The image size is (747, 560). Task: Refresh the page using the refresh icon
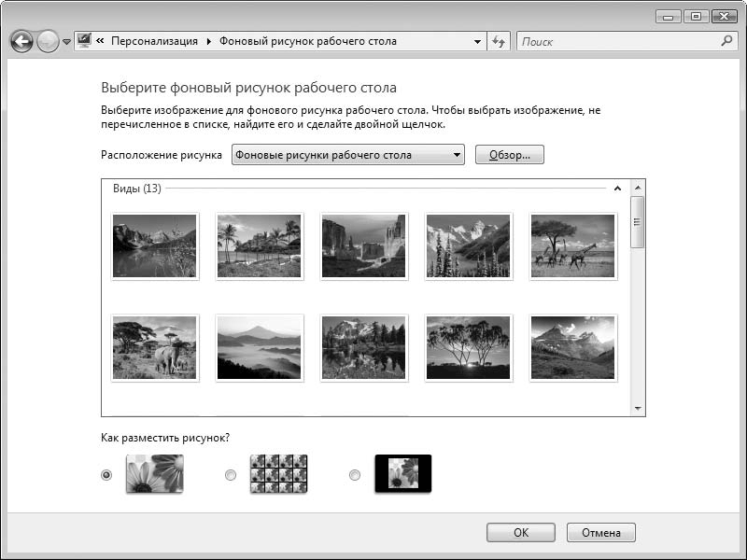point(499,42)
